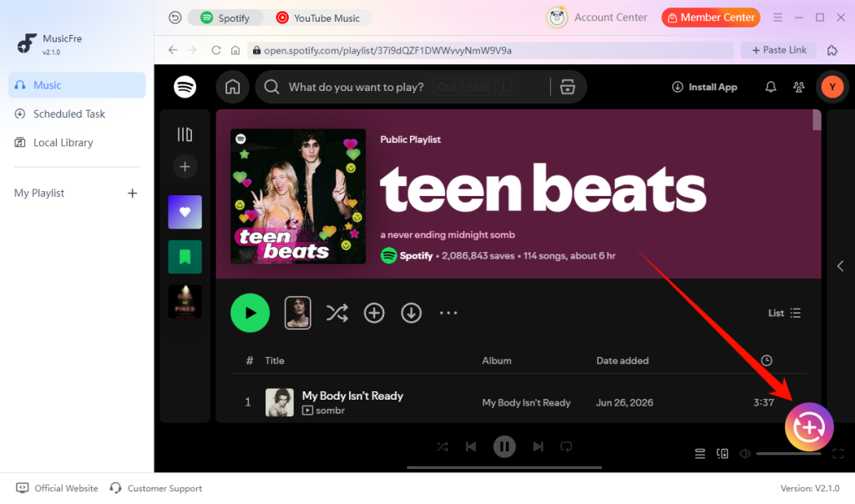
Task: Click the Spotify Home button
Action: point(233,87)
